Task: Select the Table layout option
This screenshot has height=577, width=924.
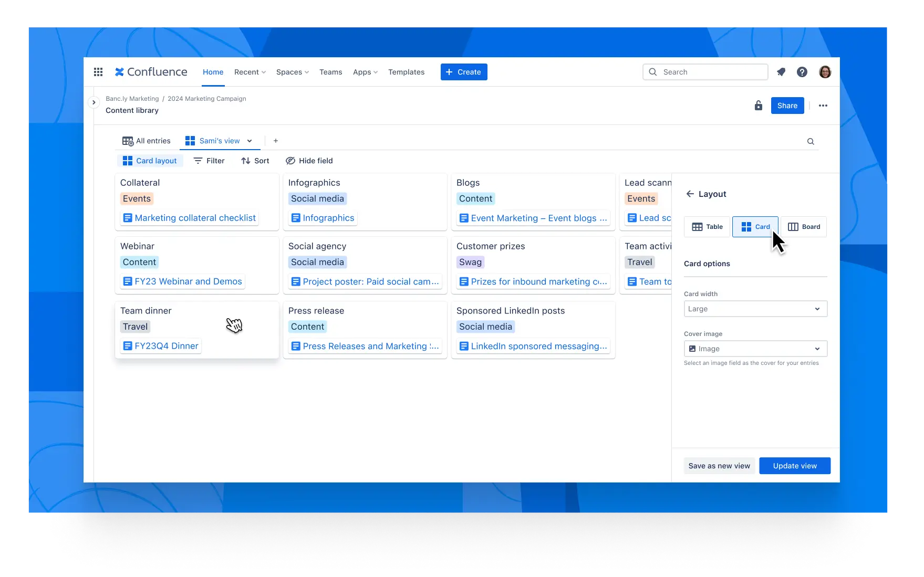Action: click(707, 227)
